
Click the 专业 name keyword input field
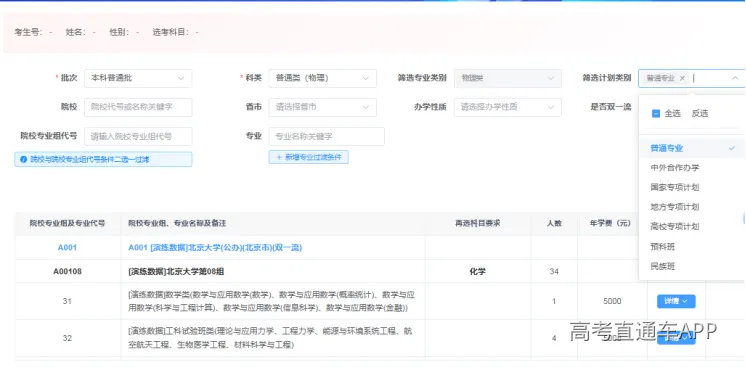point(326,137)
